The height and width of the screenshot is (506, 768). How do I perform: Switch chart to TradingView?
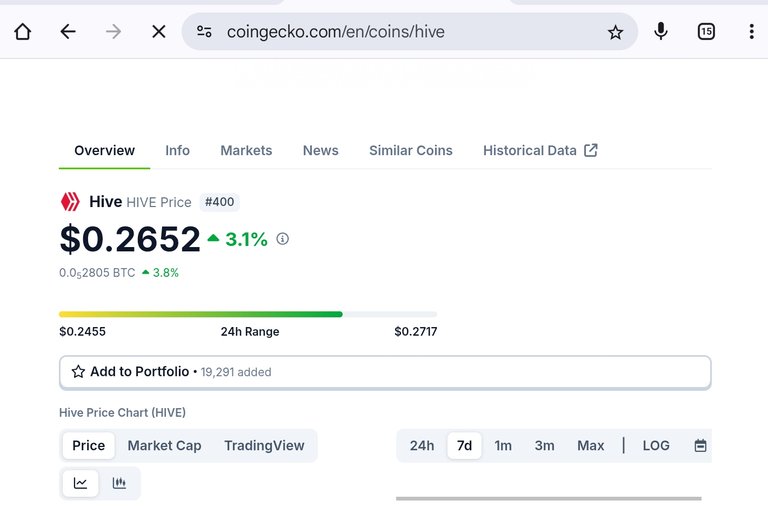click(x=264, y=445)
